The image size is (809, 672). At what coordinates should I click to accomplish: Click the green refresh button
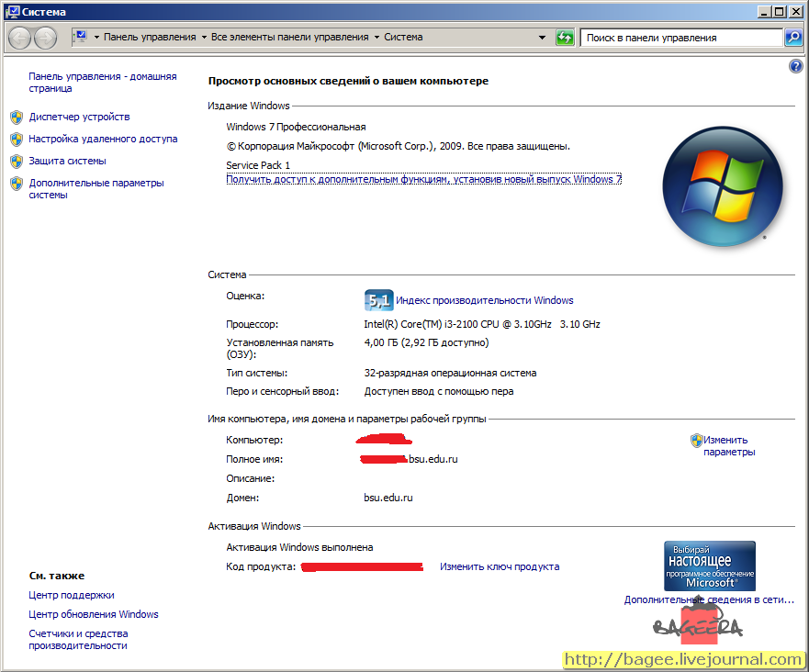[x=565, y=37]
